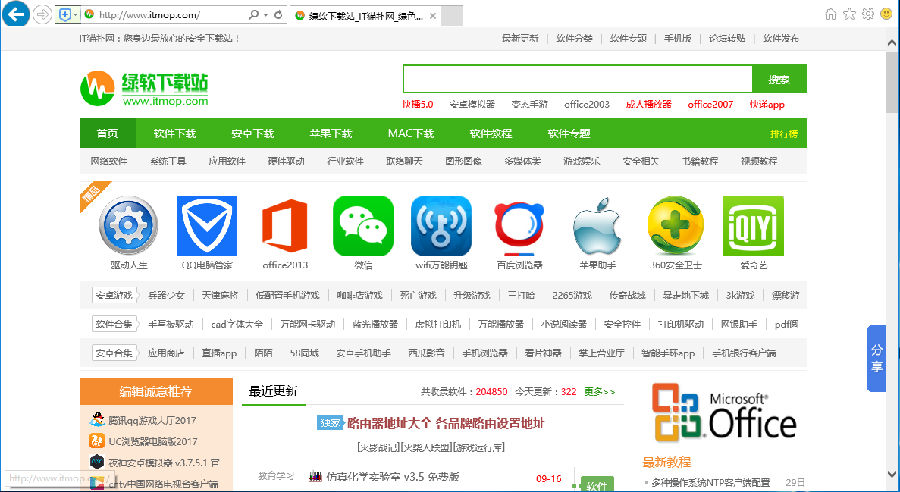Image resolution: width=900 pixels, height=492 pixels.
Task: Click the Microsoft Office banner image
Action: pos(724,413)
